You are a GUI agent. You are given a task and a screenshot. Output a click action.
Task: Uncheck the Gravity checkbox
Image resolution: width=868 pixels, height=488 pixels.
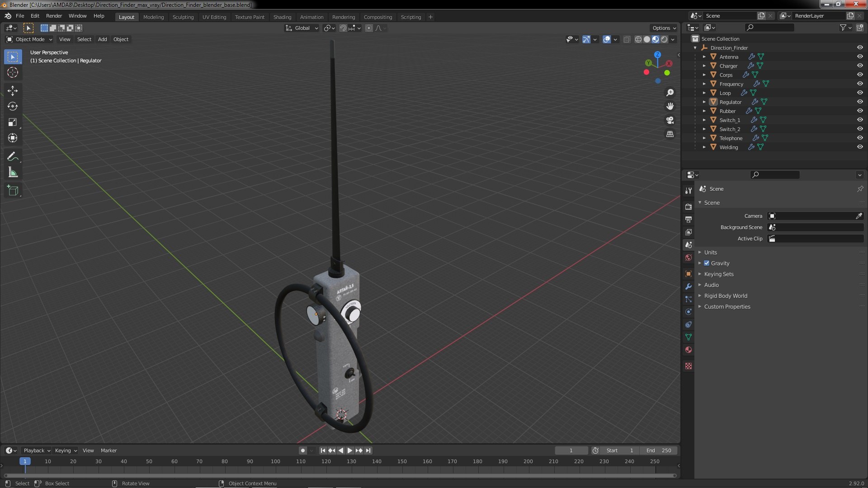(707, 263)
